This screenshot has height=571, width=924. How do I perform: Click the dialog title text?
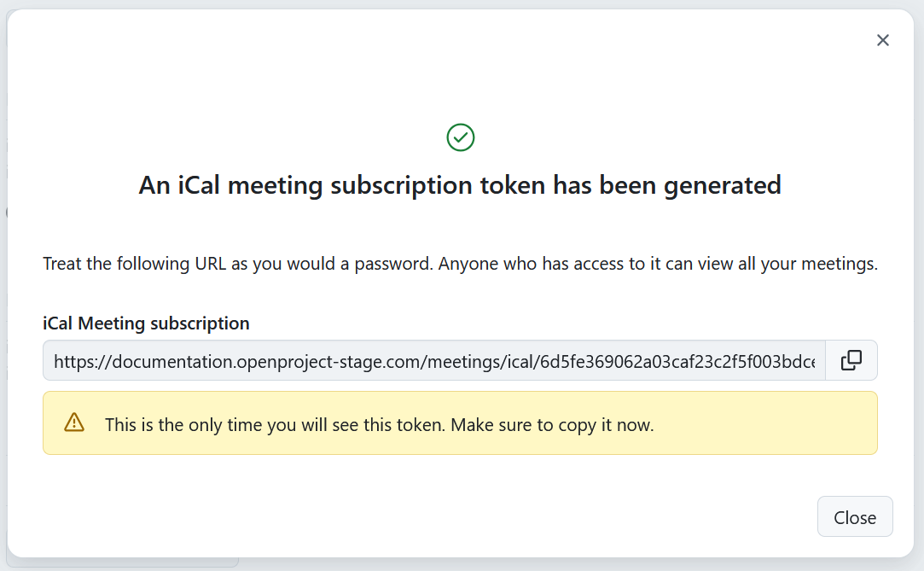(x=460, y=184)
